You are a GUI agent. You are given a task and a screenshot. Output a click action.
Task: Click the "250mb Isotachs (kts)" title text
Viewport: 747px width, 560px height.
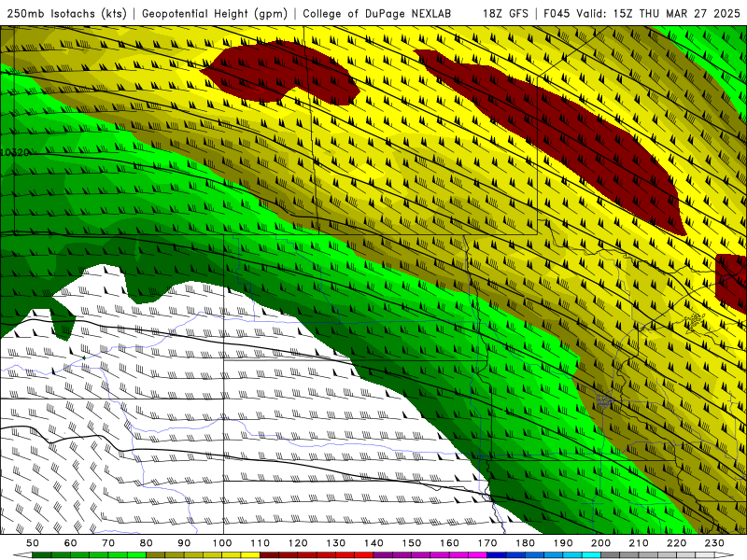pyautogui.click(x=66, y=13)
